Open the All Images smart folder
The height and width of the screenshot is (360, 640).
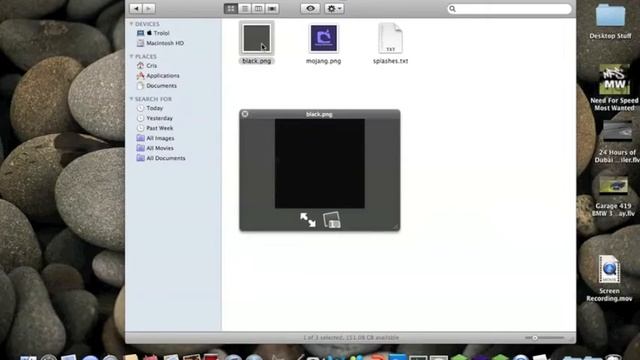click(156, 138)
